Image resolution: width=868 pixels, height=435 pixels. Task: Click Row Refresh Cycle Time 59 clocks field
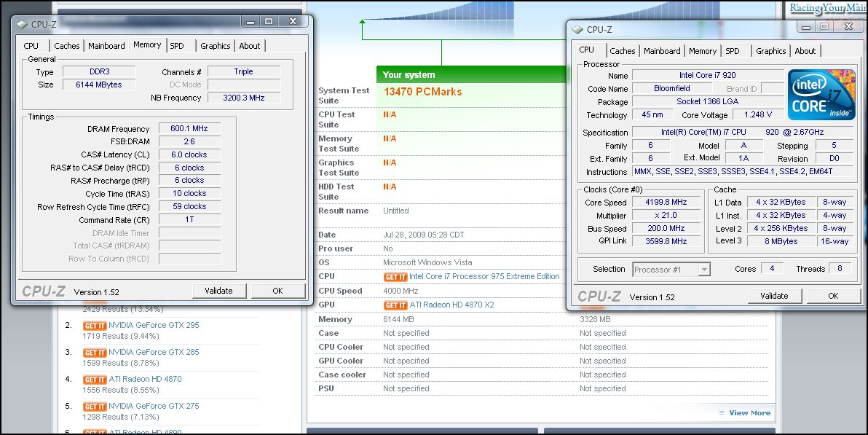(189, 206)
